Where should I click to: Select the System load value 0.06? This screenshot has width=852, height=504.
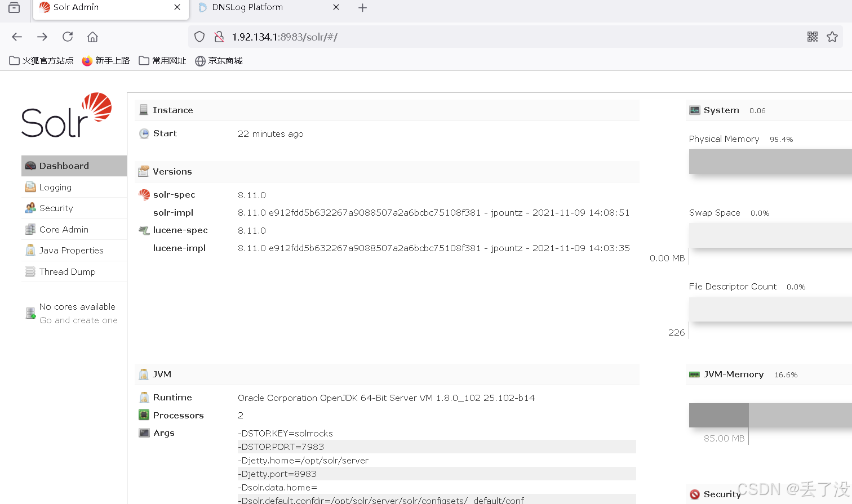click(x=757, y=110)
